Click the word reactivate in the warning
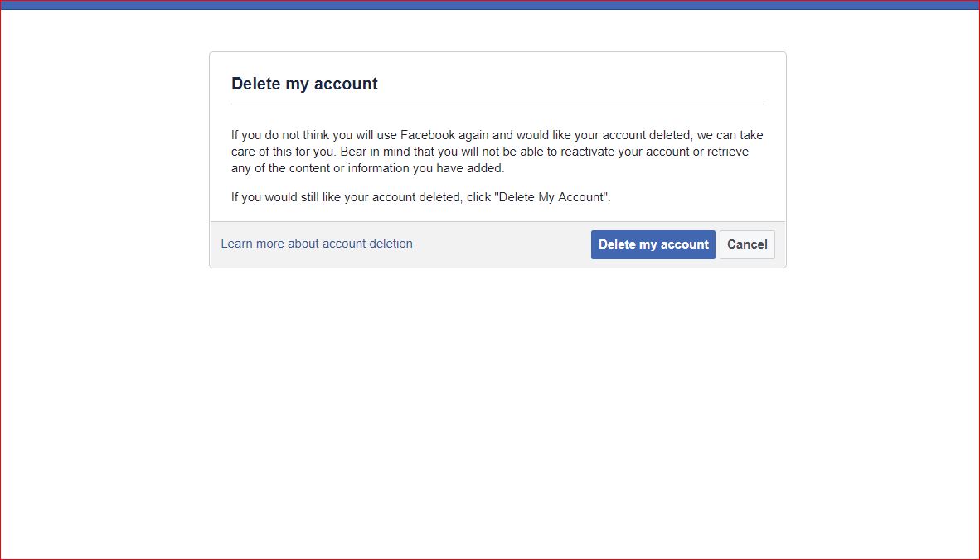The width and height of the screenshot is (980, 560). 581,152
